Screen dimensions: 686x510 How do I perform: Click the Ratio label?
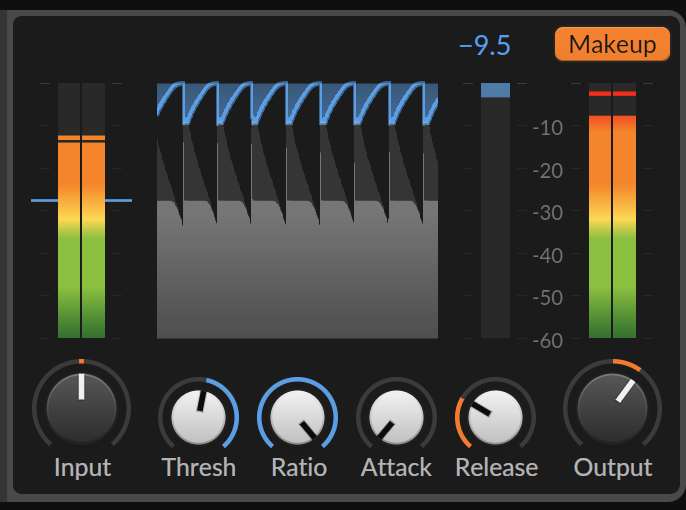click(299, 468)
